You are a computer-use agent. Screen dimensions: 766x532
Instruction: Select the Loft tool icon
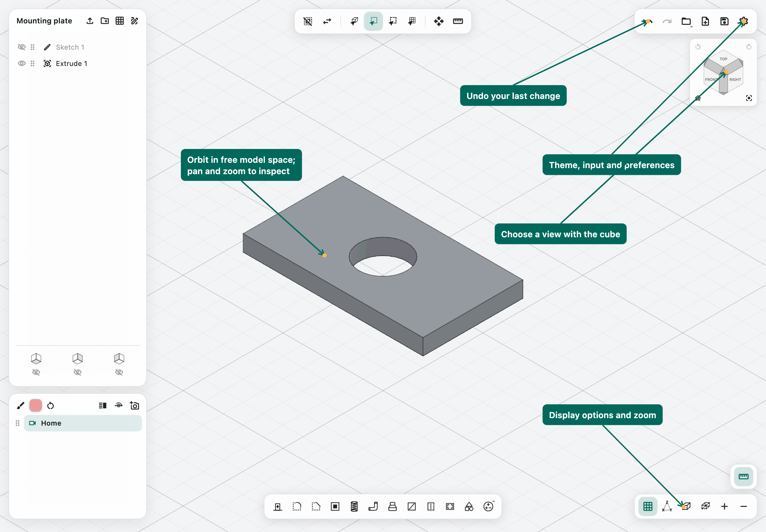pos(393,506)
